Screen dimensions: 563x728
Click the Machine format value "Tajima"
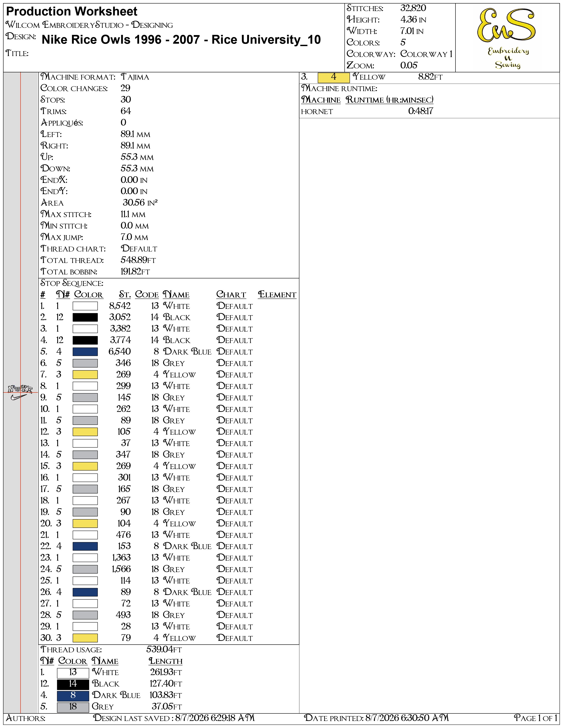click(x=135, y=77)
